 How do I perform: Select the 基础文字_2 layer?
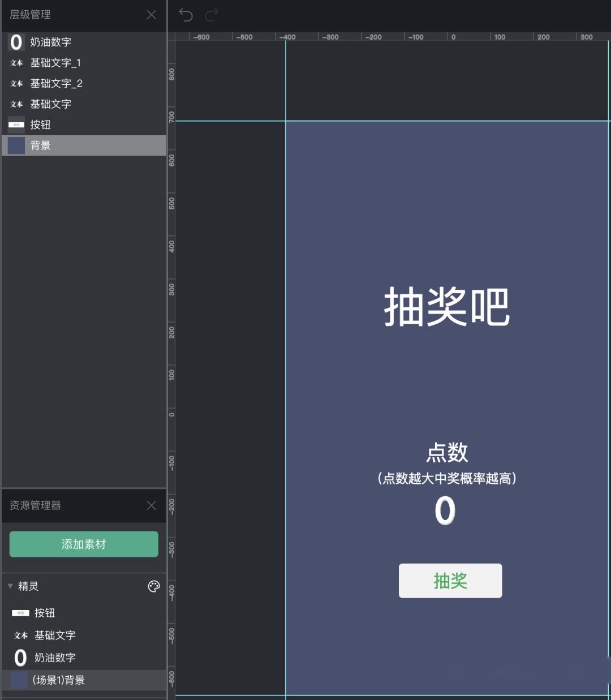point(56,84)
